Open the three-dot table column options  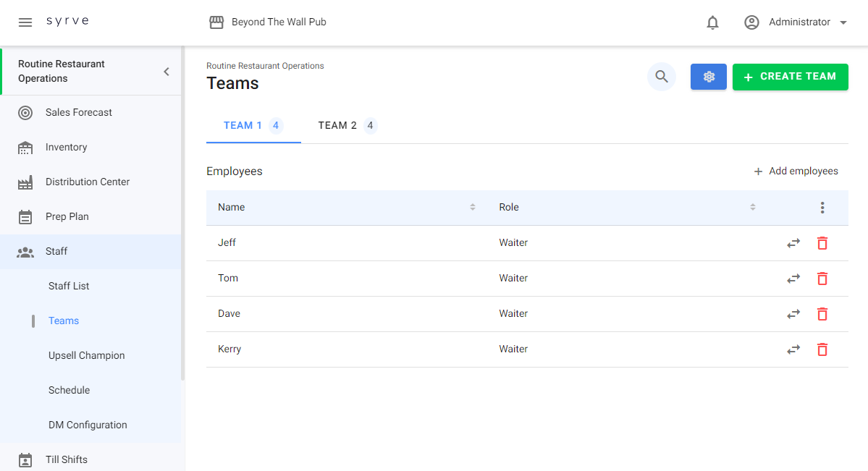[822, 208]
